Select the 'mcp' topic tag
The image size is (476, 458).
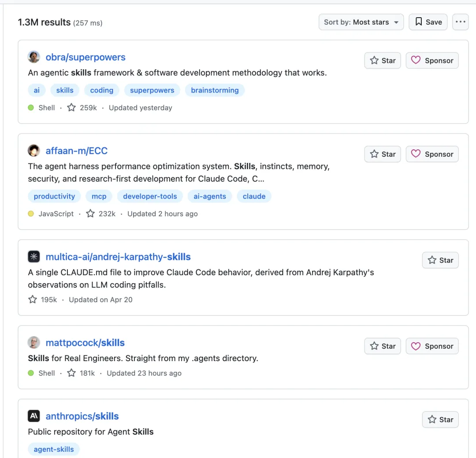99,196
